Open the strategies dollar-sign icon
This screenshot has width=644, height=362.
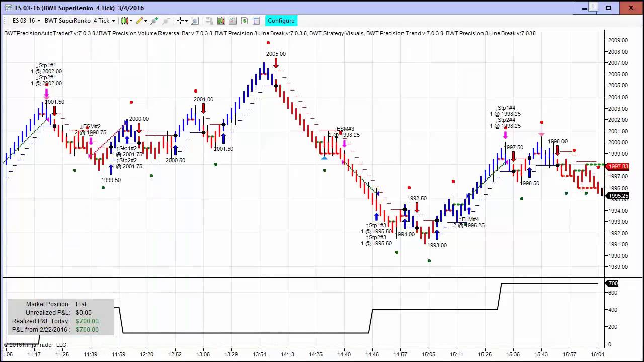point(245,21)
